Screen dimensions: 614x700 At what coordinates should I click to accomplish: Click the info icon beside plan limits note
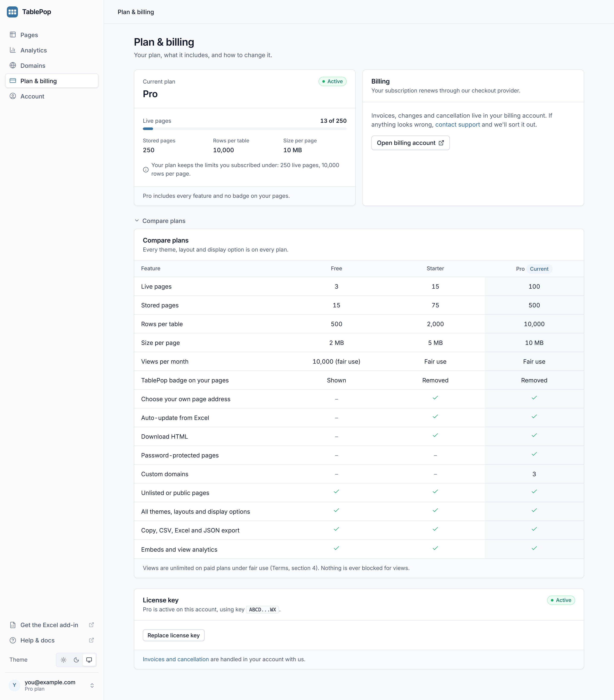(146, 169)
